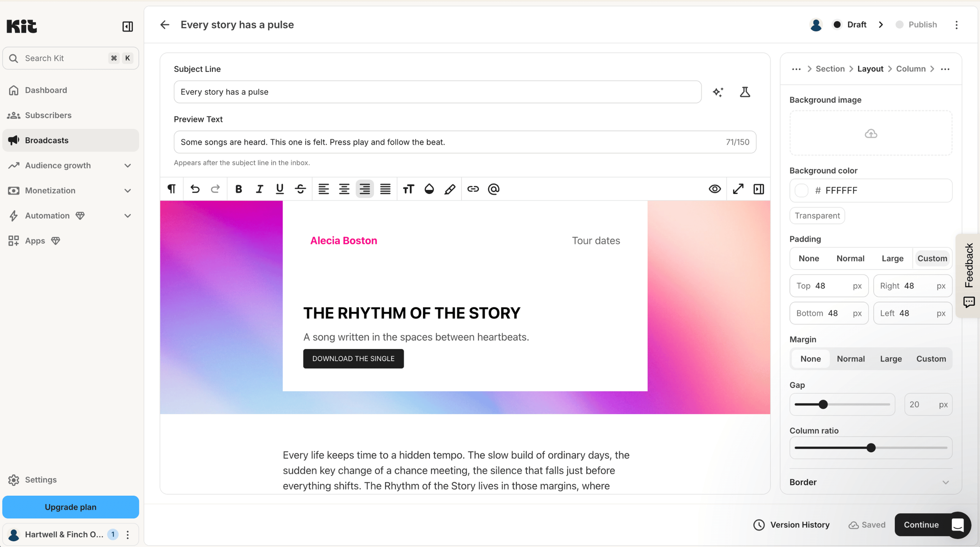
Task: Select the highlighter tool
Action: tap(450, 189)
